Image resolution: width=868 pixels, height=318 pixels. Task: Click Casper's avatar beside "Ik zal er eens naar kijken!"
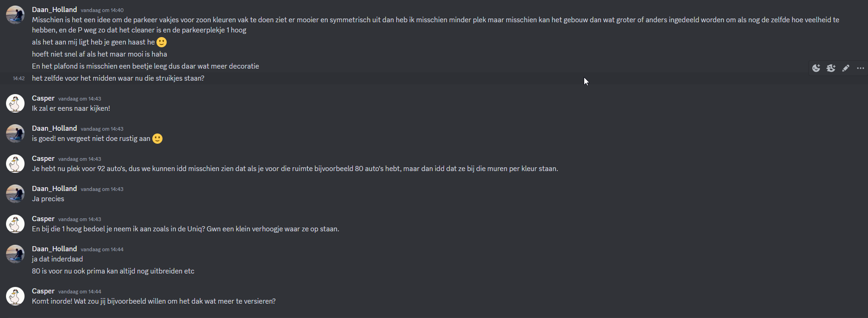[x=15, y=103]
